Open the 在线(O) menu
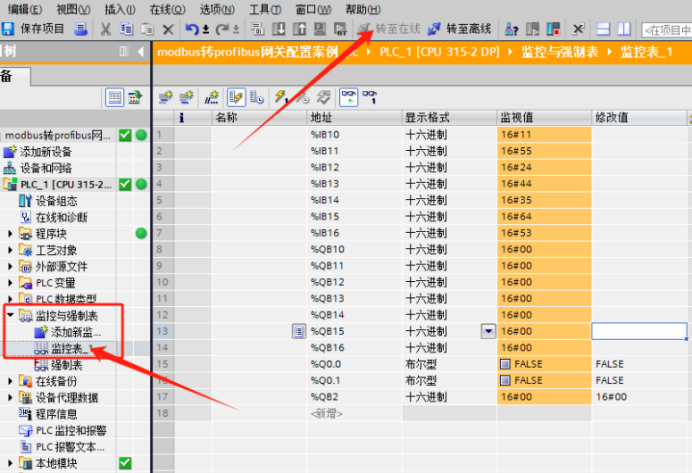 tap(167, 9)
